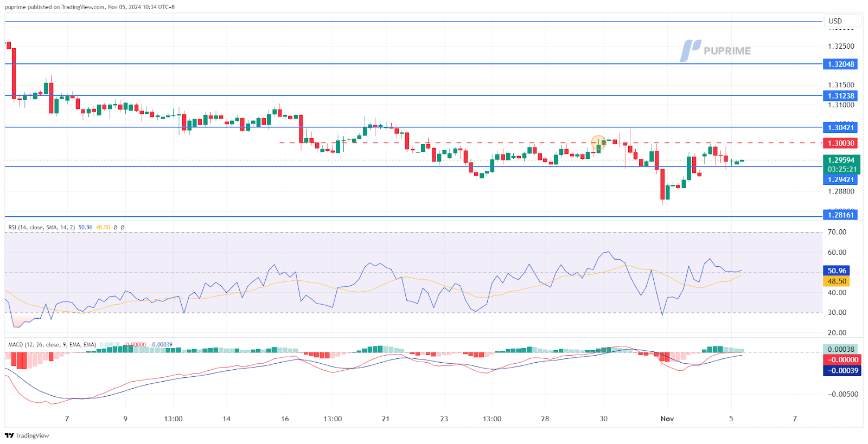Image resolution: width=868 pixels, height=444 pixels.
Task: Click the 1.32500 price axis tick
Action: pos(841,46)
